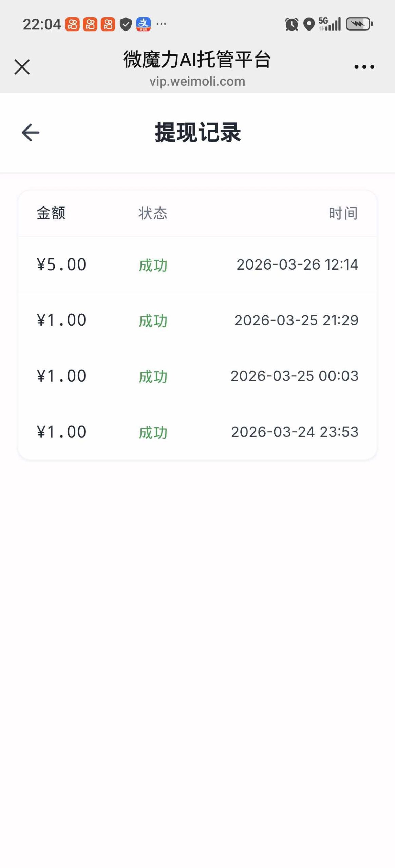Tap the Alipay icon in status bar

[143, 24]
